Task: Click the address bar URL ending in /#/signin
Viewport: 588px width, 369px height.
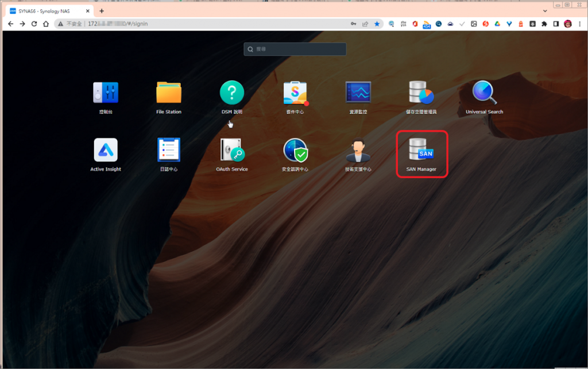Action: [118, 24]
